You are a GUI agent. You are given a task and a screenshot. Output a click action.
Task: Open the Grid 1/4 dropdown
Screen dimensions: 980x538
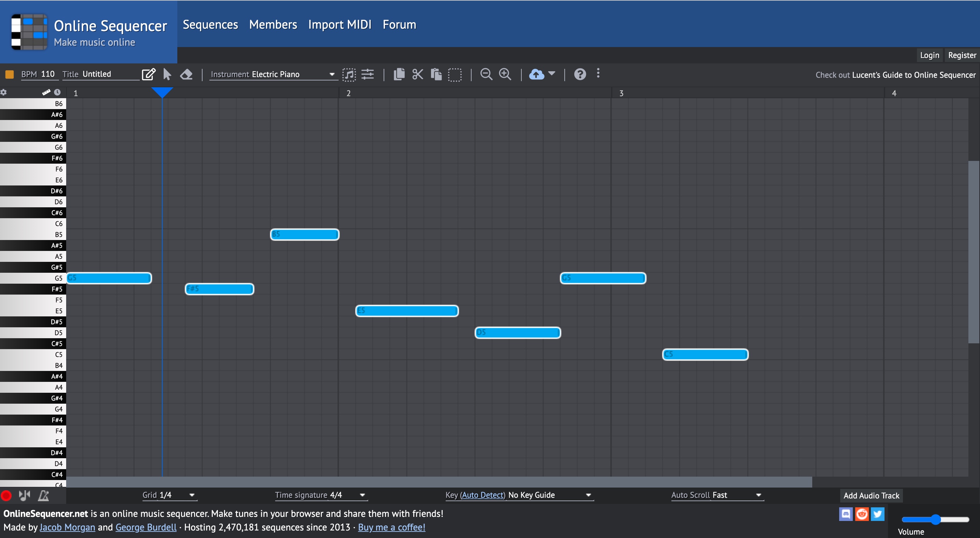pos(169,495)
